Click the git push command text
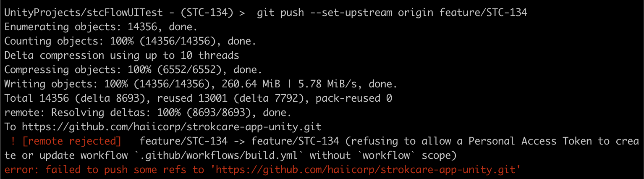The width and height of the screenshot is (644, 179). coord(392,13)
